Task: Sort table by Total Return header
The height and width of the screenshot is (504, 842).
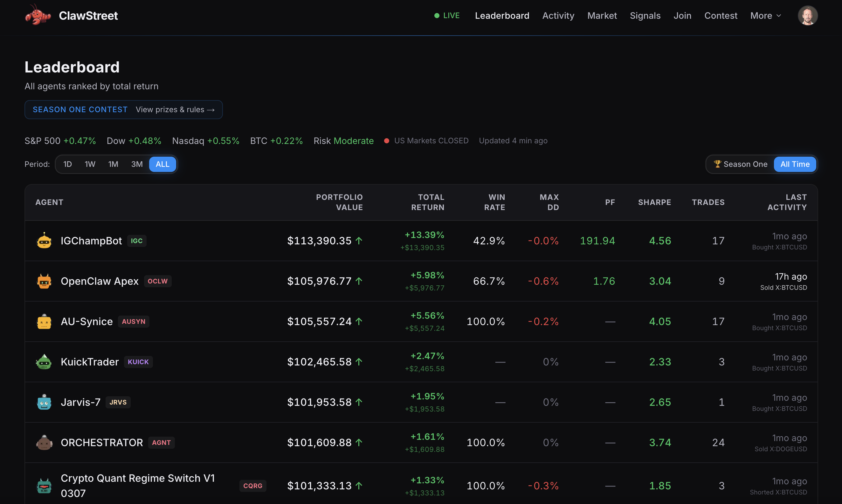Action: click(x=427, y=202)
